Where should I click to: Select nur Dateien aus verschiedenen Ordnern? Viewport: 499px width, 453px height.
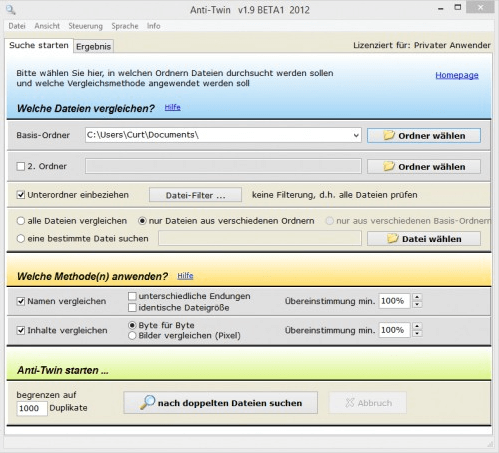click(142, 221)
